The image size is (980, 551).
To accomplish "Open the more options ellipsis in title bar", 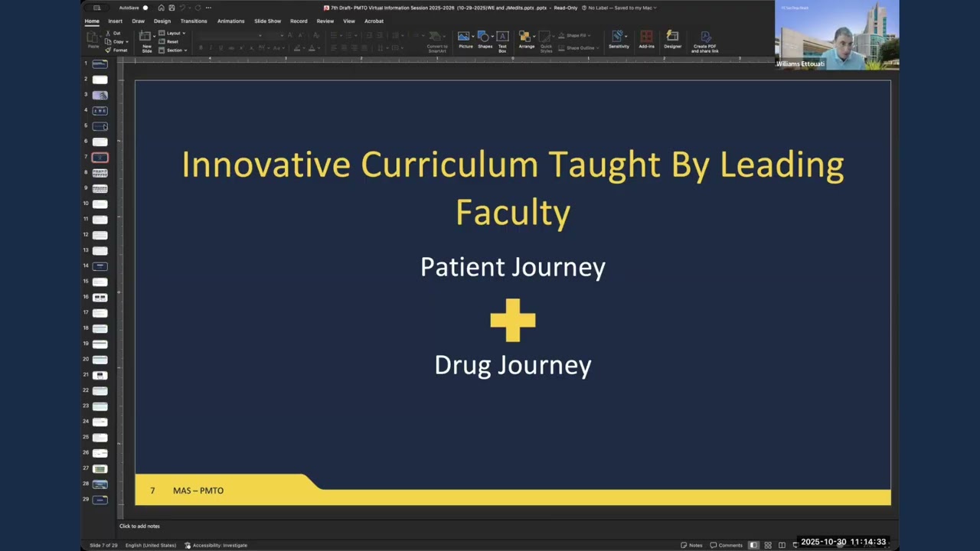I will (x=208, y=8).
